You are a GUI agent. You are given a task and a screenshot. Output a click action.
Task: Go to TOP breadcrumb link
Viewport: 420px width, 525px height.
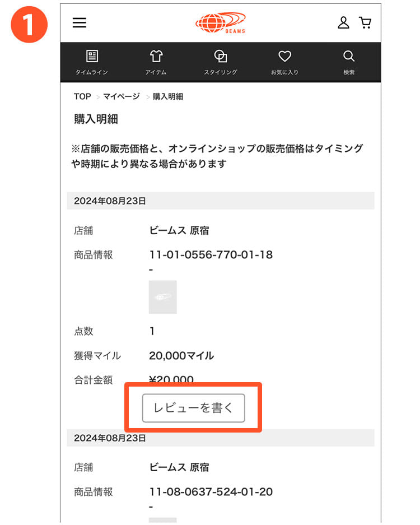(x=82, y=96)
